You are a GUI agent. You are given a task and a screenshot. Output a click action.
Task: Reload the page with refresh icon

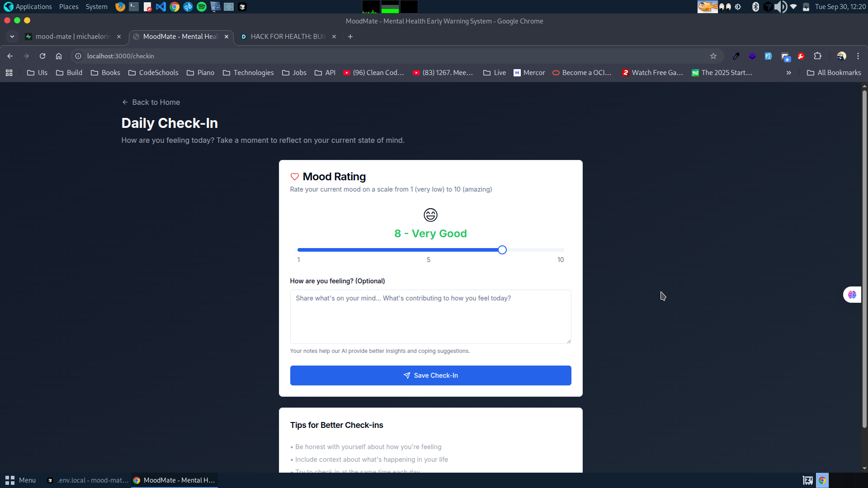click(42, 56)
